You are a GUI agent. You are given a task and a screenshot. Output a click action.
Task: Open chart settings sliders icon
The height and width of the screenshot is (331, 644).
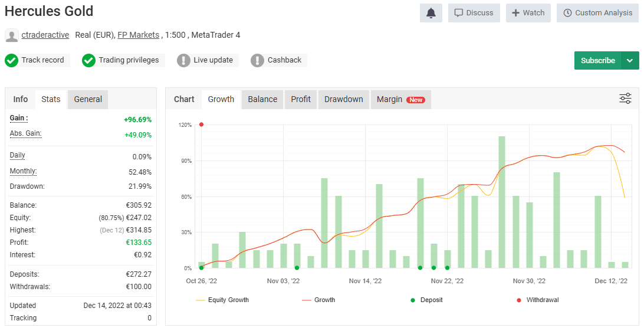tap(625, 99)
